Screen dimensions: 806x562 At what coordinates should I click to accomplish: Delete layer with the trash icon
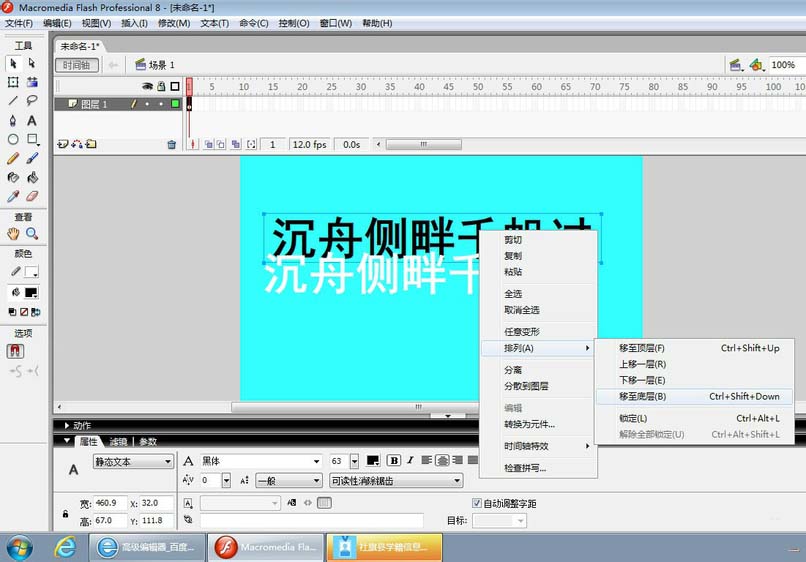tap(172, 144)
